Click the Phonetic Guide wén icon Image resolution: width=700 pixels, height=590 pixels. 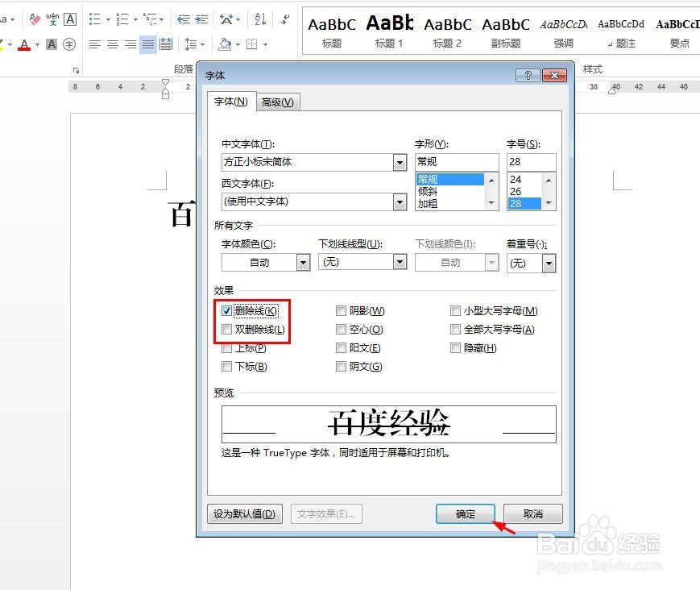pos(52,19)
